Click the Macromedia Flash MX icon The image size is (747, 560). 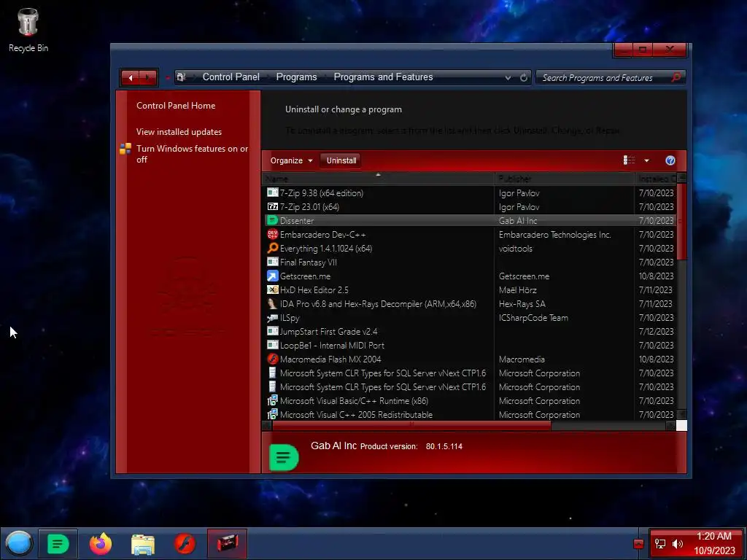[x=273, y=359]
